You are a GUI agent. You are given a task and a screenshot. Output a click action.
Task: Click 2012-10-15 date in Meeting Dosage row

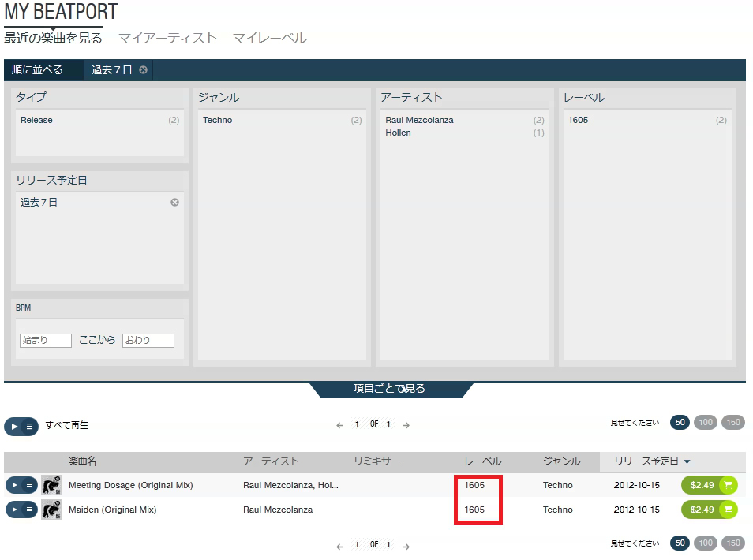pyautogui.click(x=637, y=485)
